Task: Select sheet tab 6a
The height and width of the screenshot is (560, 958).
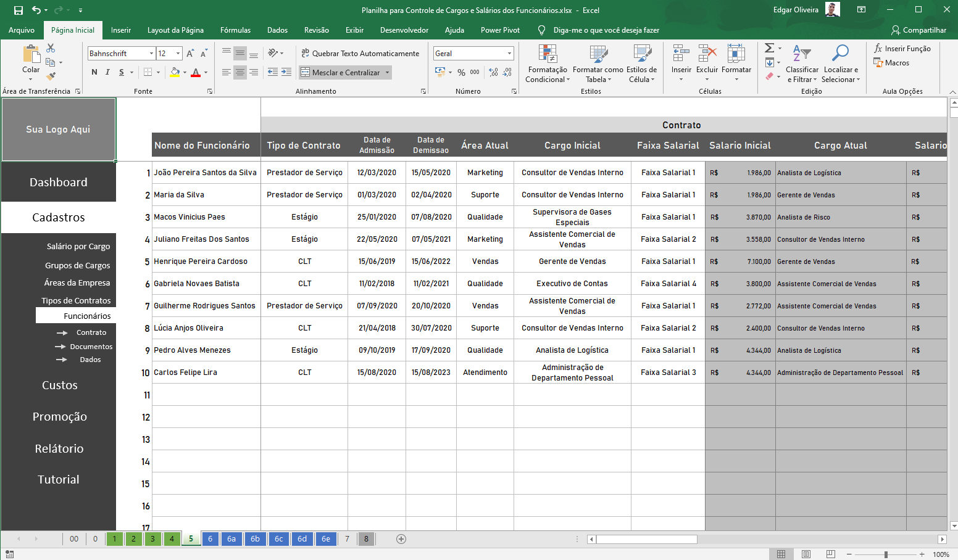Action: (231, 539)
